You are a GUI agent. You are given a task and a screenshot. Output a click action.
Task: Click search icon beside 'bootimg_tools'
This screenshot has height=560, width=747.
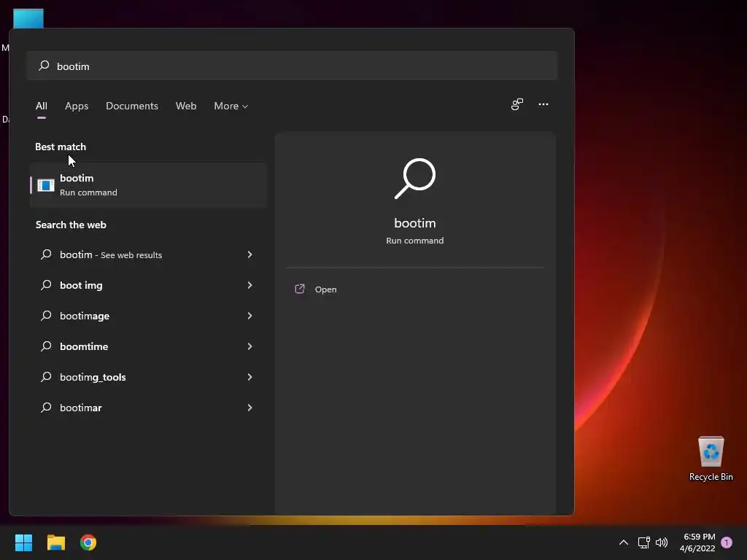click(46, 377)
